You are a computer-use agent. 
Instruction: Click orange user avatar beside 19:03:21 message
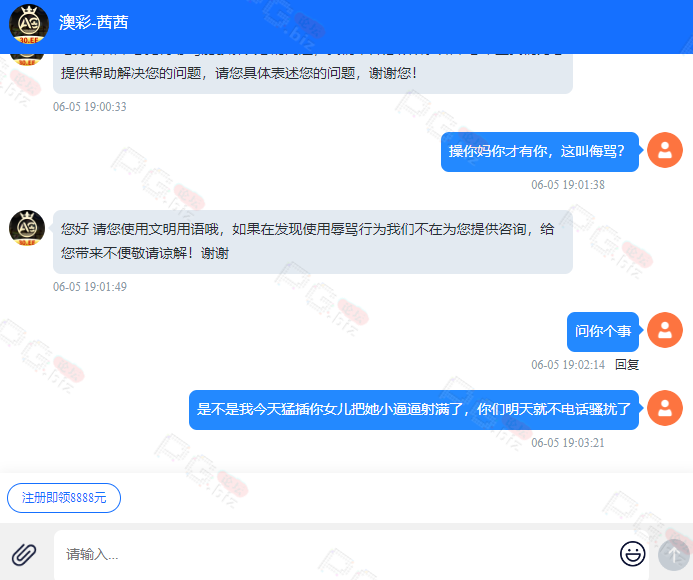665,408
